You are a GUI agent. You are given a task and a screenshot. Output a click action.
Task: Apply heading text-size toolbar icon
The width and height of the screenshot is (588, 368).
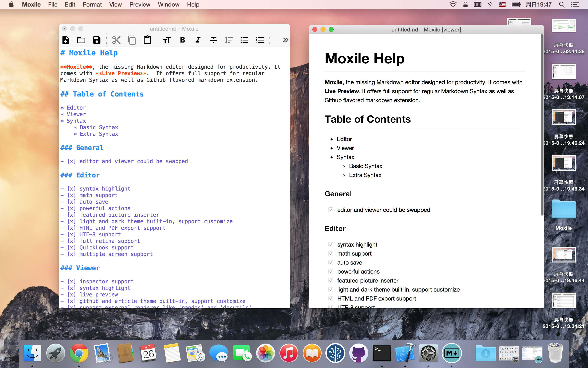tap(167, 40)
